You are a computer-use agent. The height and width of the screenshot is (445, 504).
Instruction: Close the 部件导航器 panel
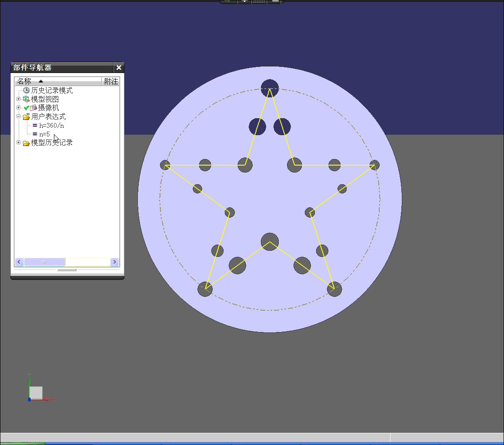point(119,67)
